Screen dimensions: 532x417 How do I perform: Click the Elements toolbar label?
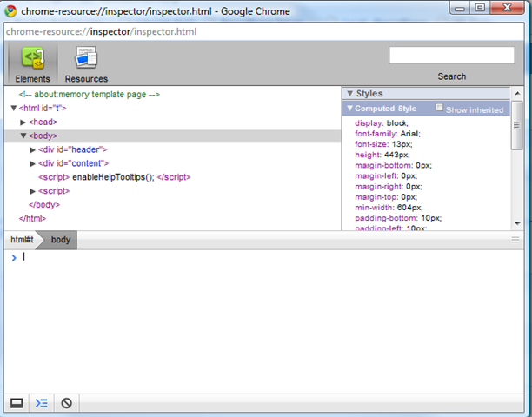32,79
